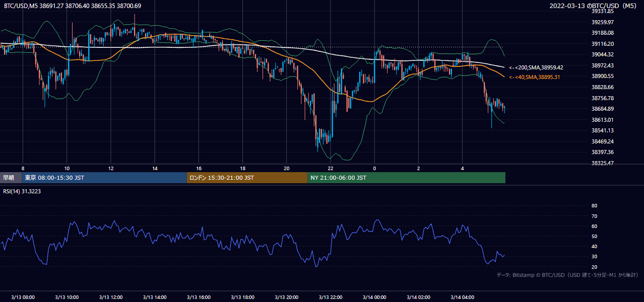Viewport: 644px width, 302px height.
Task: Click price axis value 38684.89
Action: tap(602, 109)
